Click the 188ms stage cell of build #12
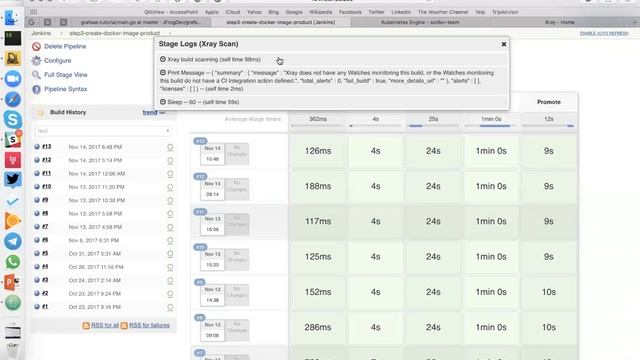This screenshot has height=360, width=640. tap(318, 187)
